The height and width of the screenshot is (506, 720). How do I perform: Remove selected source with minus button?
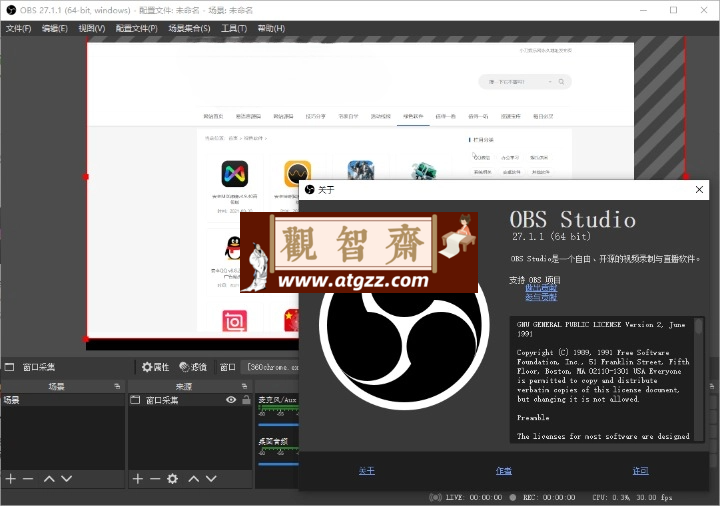(155, 479)
